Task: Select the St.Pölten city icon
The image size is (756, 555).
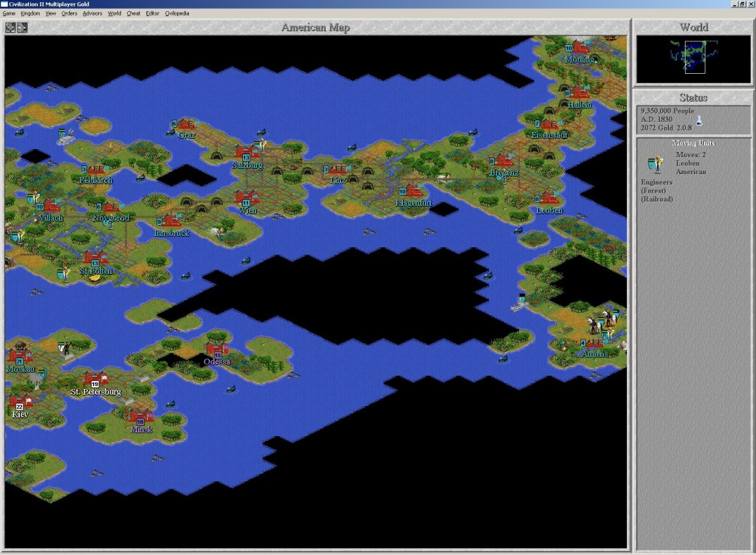Action: click(x=95, y=259)
